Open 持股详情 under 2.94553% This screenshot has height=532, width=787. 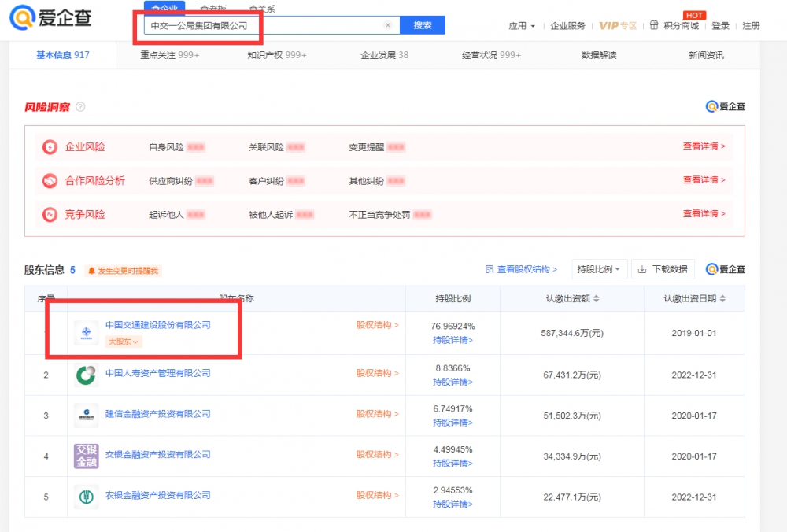[453, 504]
